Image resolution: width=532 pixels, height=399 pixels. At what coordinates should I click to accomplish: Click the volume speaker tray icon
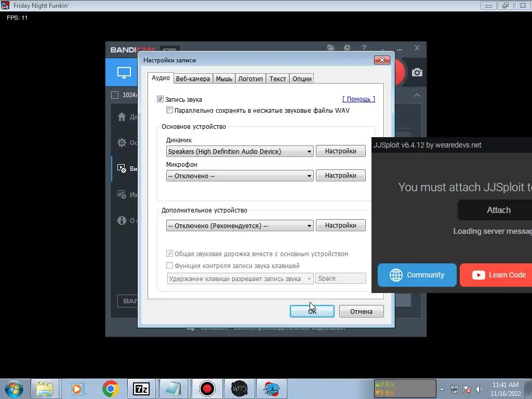(480, 389)
